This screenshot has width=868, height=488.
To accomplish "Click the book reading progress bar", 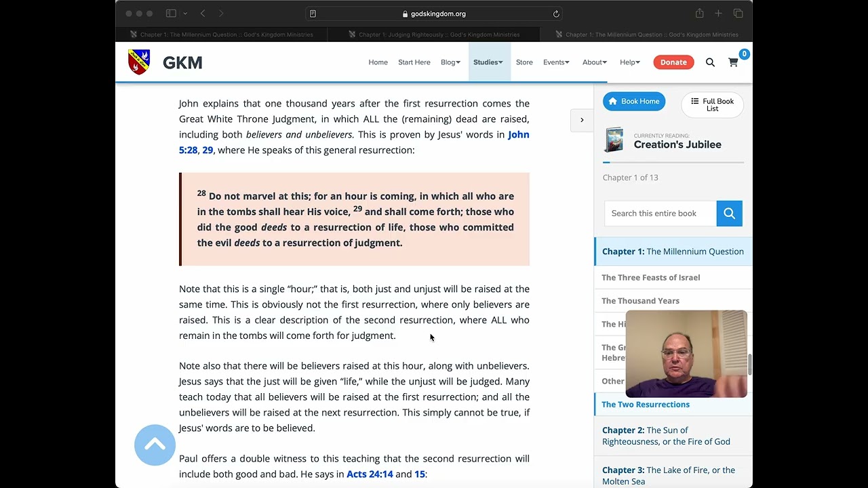I will (673, 163).
